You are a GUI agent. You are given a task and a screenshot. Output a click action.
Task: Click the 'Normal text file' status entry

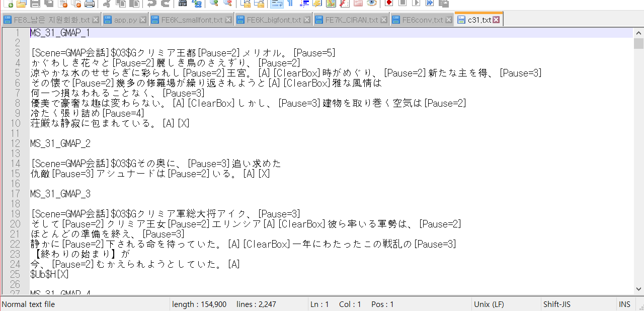pyautogui.click(x=29, y=304)
